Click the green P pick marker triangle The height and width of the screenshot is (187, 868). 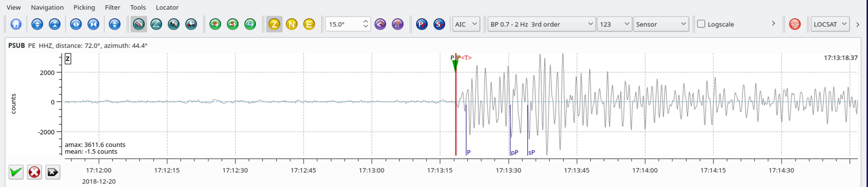tap(455, 66)
